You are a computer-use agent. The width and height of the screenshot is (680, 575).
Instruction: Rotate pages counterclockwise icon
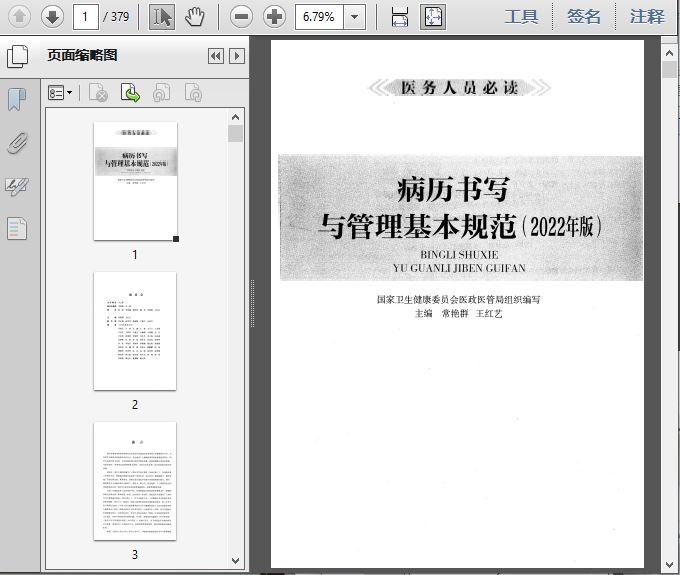tap(162, 93)
